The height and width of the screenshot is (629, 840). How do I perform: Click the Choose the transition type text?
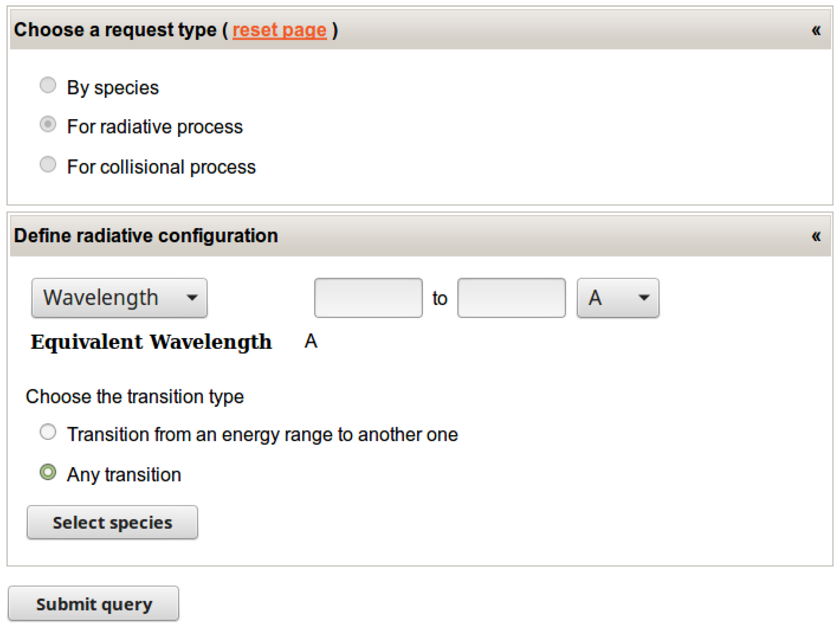(x=135, y=397)
